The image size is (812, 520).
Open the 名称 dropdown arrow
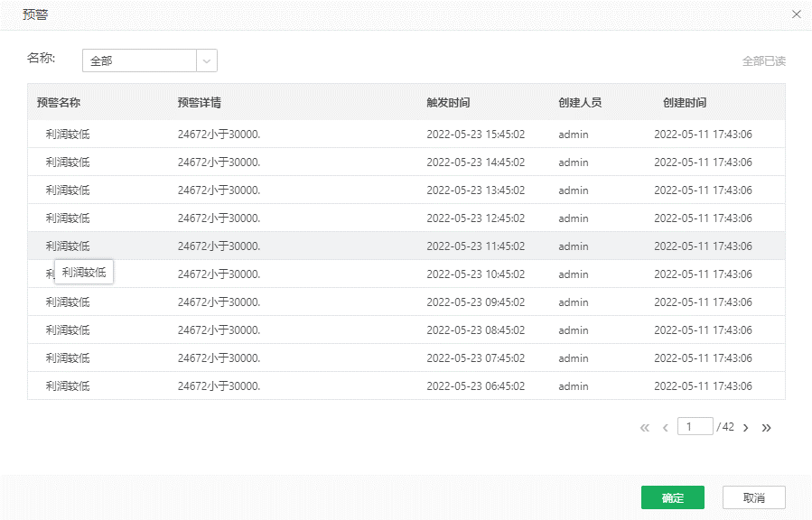(207, 61)
